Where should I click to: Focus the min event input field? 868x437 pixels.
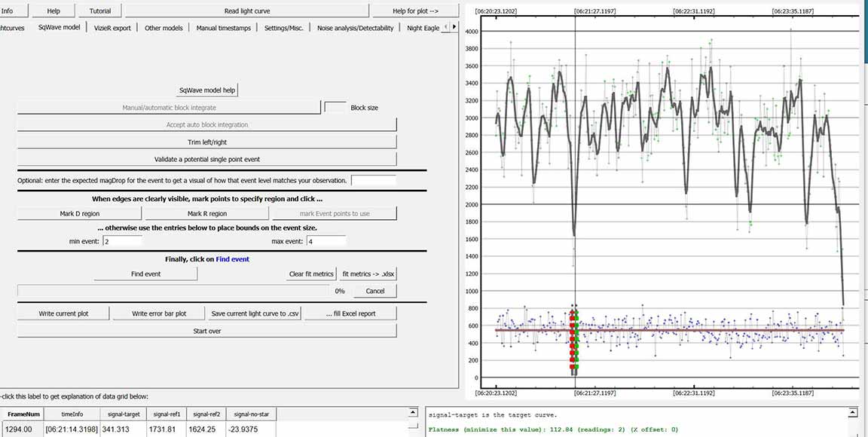122,241
